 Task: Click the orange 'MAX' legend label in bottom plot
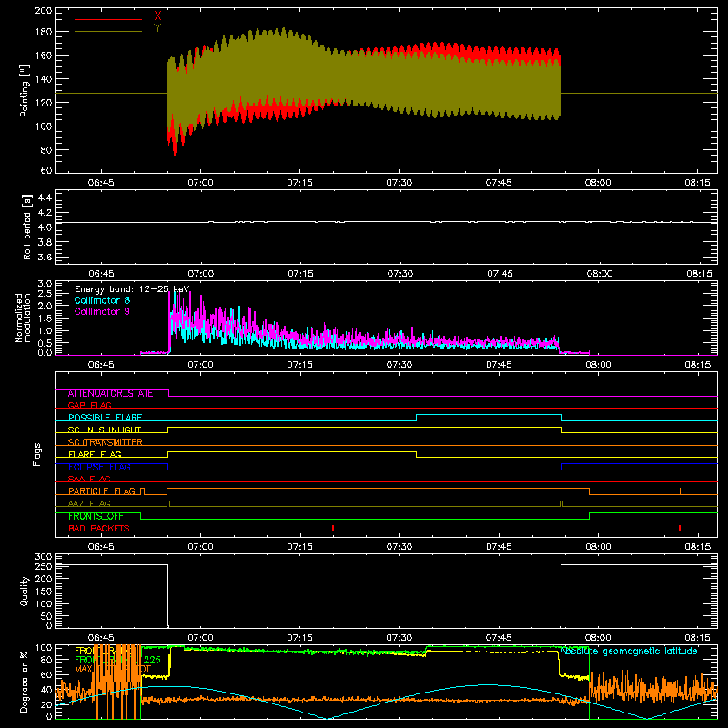click(x=112, y=670)
